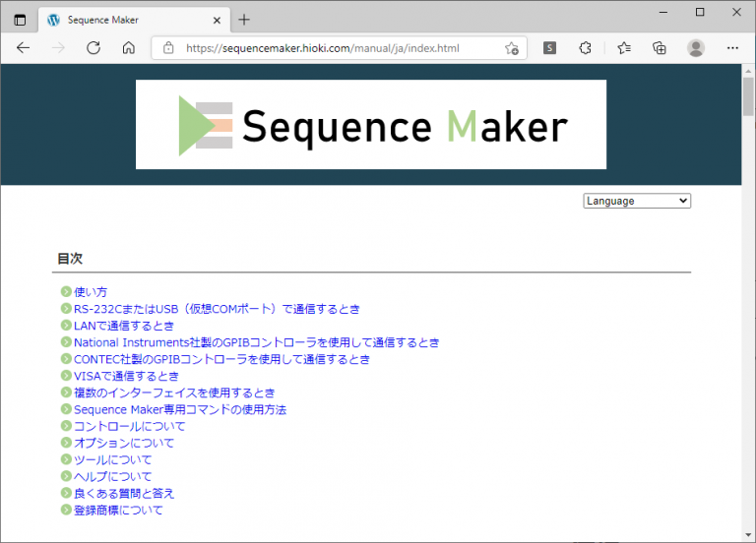Click the Sequence Maker logo banner
Viewport: 756px width, 543px height.
click(x=371, y=124)
